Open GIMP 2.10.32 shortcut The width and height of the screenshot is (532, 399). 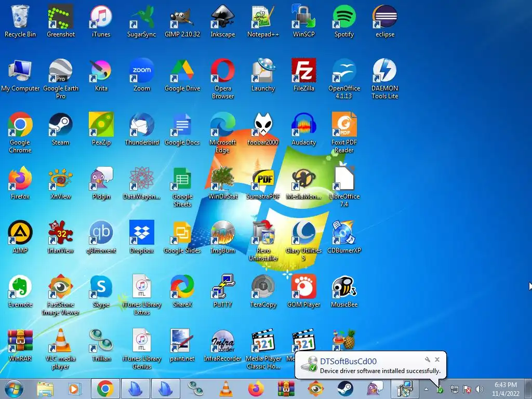pos(182,21)
